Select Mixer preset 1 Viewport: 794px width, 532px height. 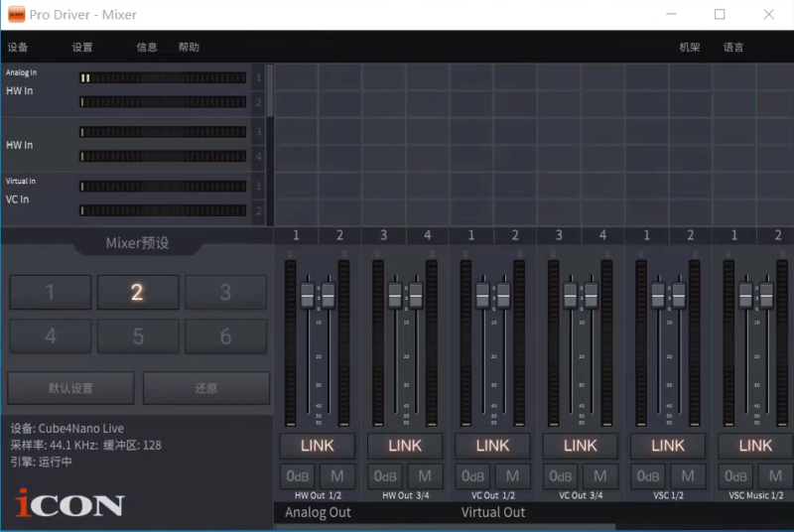coord(51,293)
